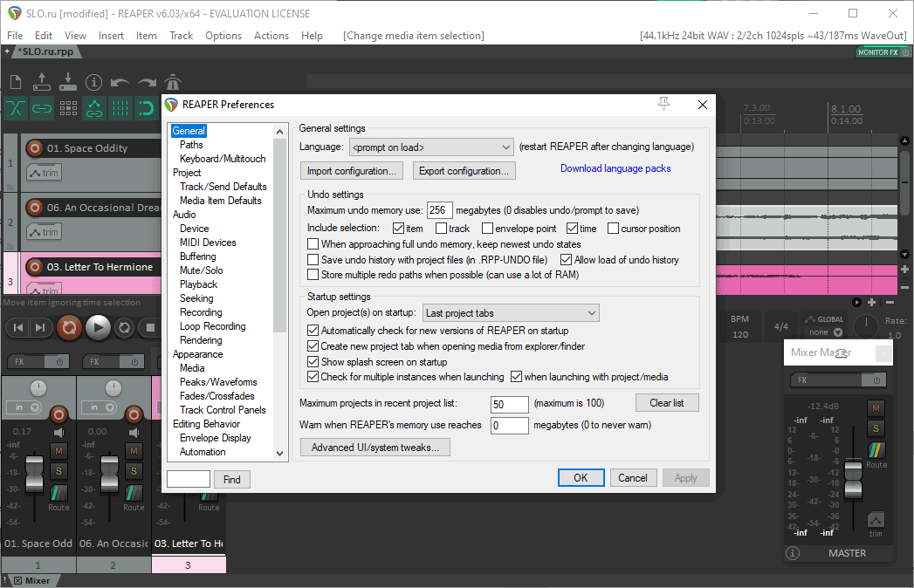914x588 pixels.
Task: Toggle grid lines toolbar icon
Action: tap(120, 108)
